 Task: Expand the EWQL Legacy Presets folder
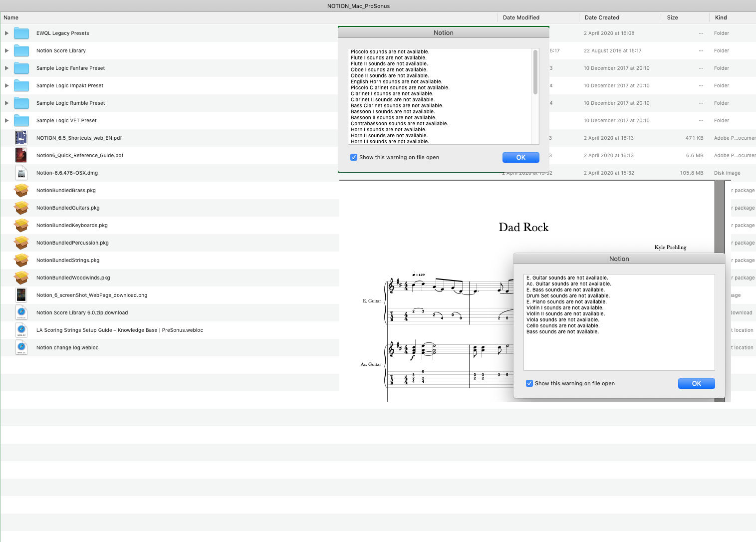pos(6,33)
